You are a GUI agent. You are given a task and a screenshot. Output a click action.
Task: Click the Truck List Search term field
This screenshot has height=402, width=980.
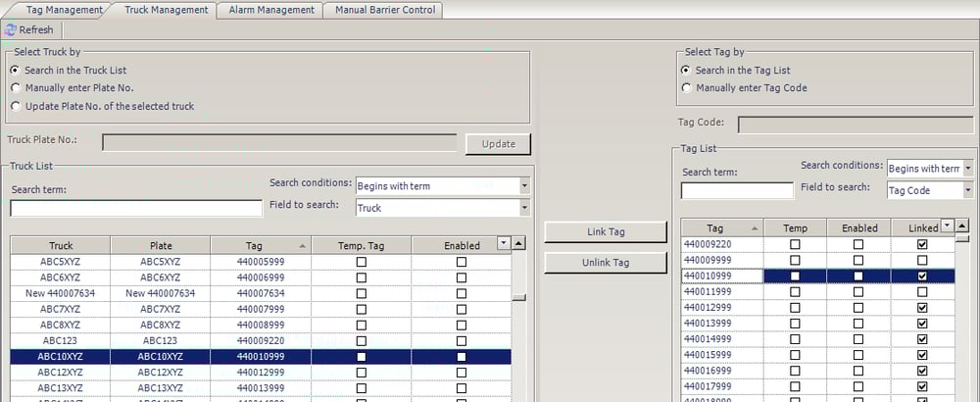[x=136, y=208]
